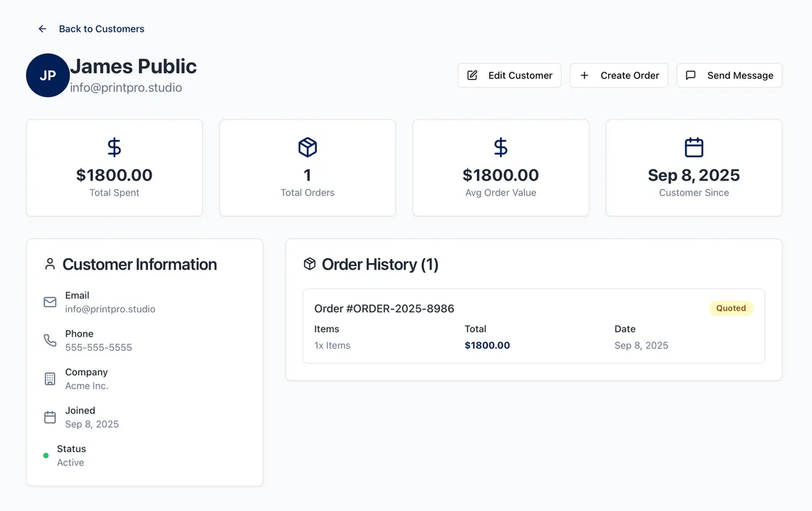
Task: Click the building icon next to Company
Action: point(49,378)
